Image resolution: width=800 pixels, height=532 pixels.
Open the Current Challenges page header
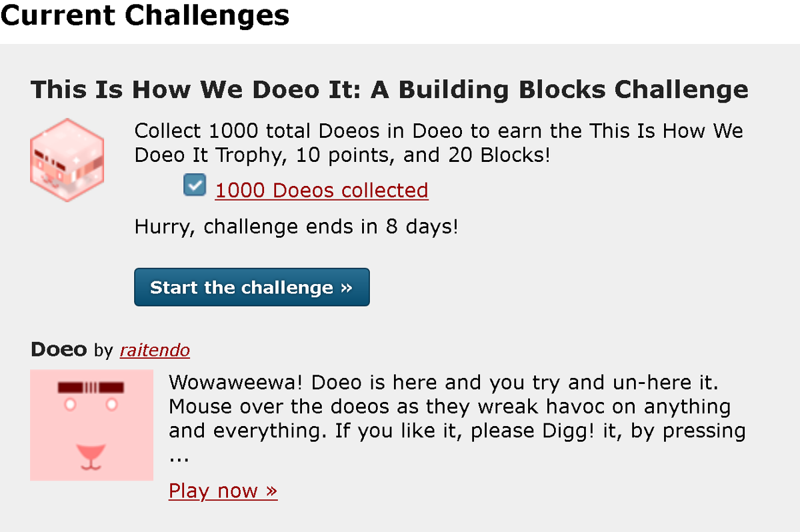click(145, 16)
